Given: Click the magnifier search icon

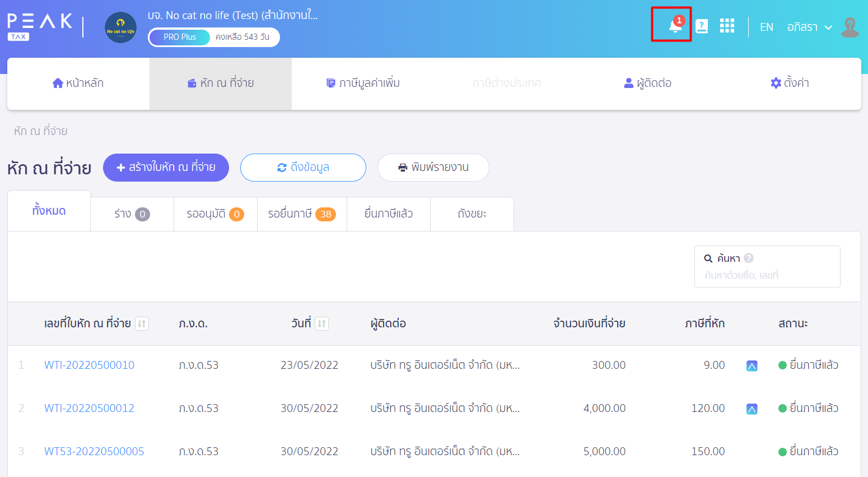Looking at the screenshot, I should pos(708,258).
